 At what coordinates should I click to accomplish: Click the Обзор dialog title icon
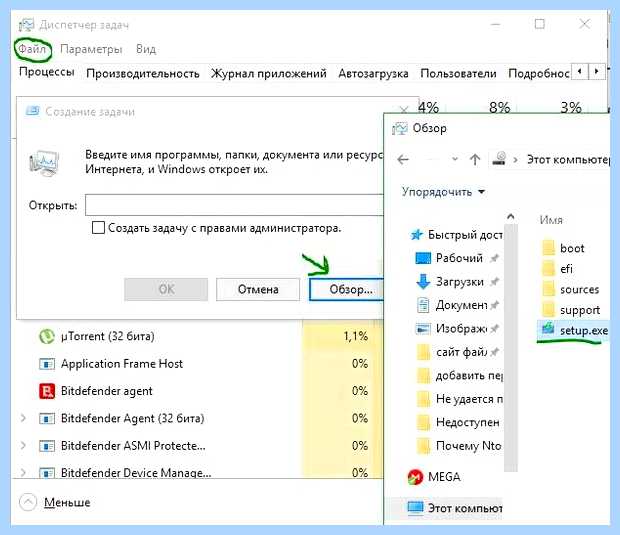point(400,128)
